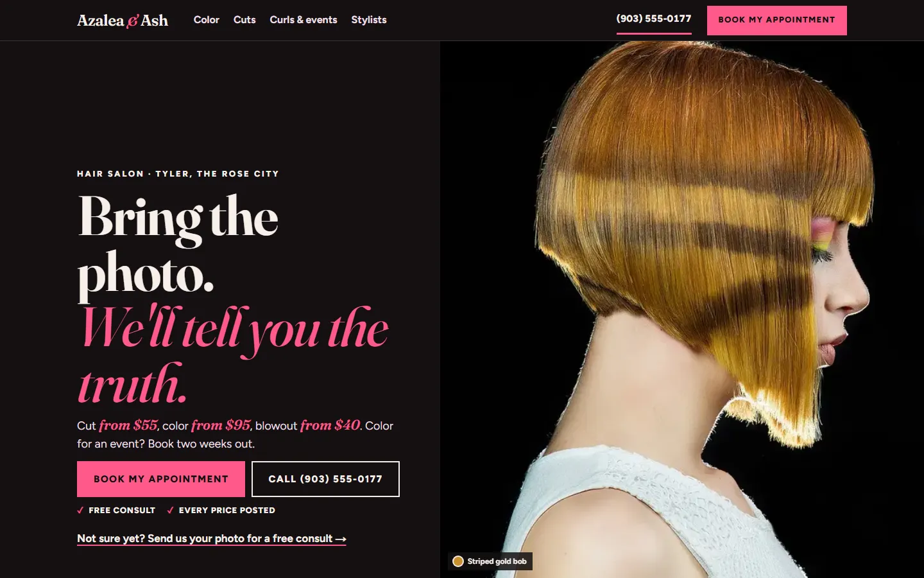Go to the Cuts page
The height and width of the screenshot is (578, 924).
pyautogui.click(x=244, y=20)
